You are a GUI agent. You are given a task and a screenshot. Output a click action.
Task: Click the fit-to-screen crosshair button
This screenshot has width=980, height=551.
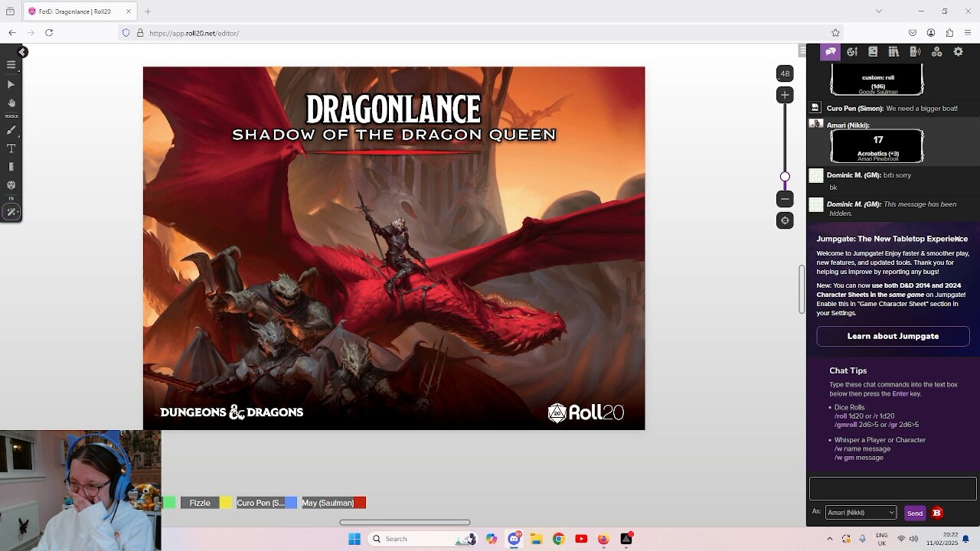coord(785,220)
